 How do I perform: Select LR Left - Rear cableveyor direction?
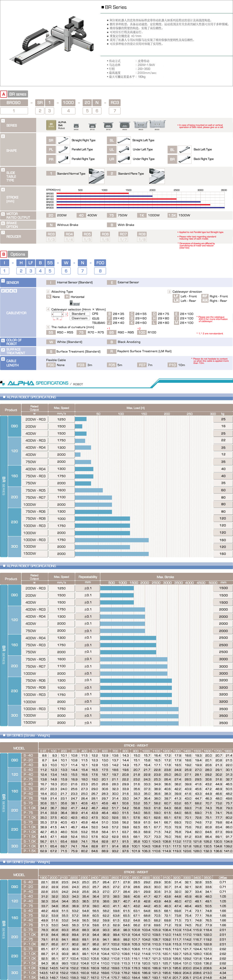[176, 300]
